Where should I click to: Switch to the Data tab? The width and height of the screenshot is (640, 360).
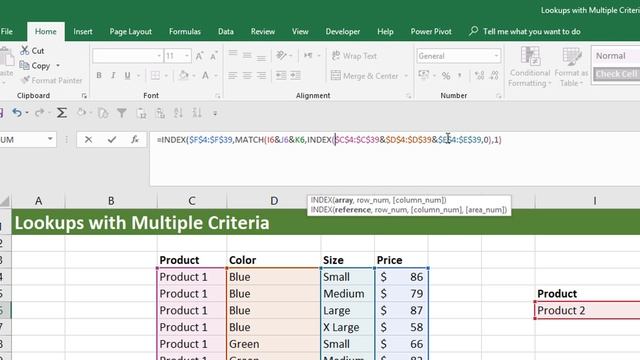click(226, 31)
